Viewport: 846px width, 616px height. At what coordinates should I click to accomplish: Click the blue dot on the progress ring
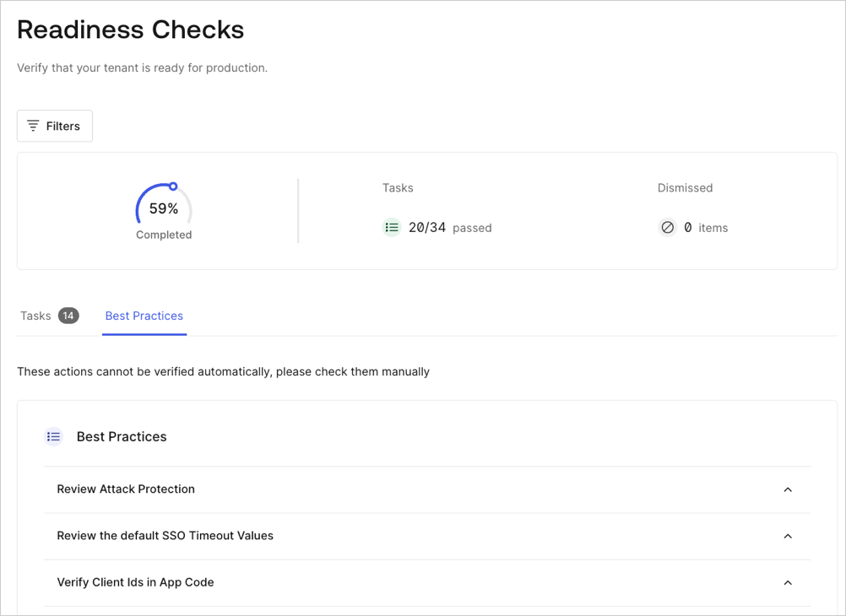click(174, 184)
